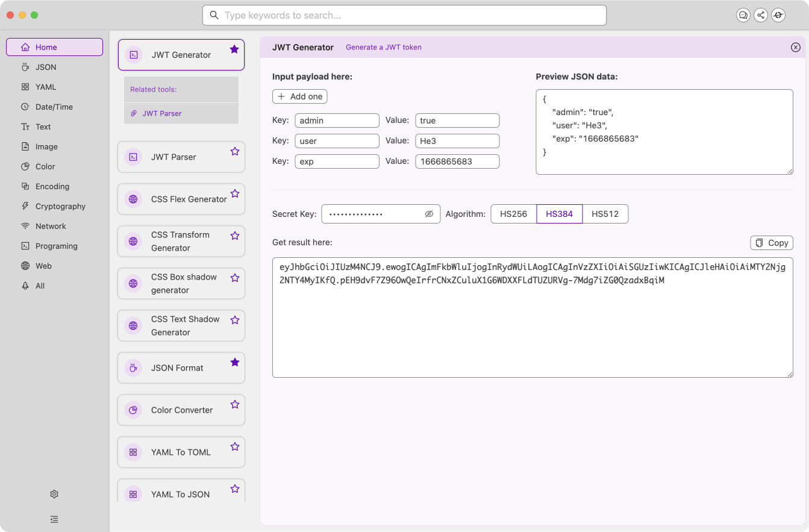809x532 pixels.
Task: Select HS512 algorithm
Action: (605, 214)
